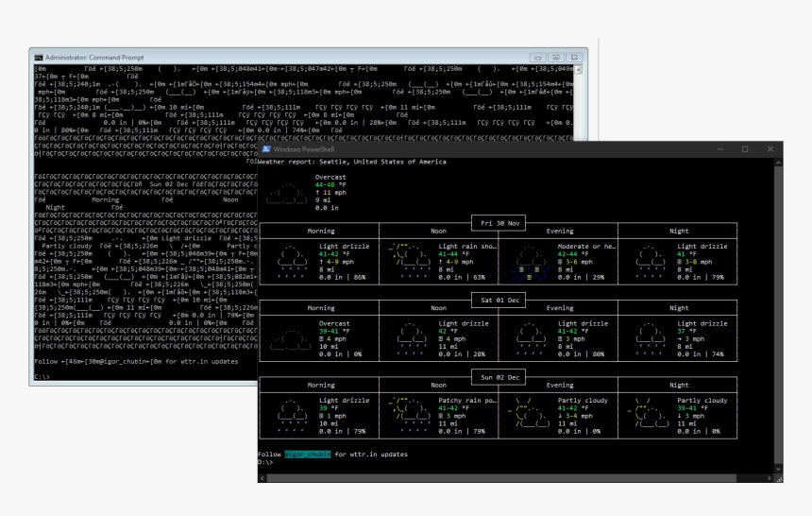Click the 'D:\>' prompt in PowerShell
This screenshot has width=812, height=516.
coord(265,462)
